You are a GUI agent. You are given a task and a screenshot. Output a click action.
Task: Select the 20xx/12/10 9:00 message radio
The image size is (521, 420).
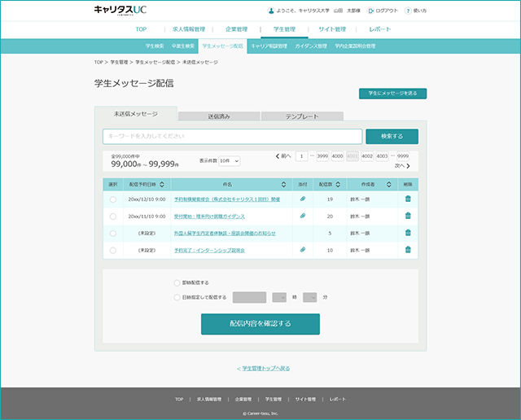[113, 199]
